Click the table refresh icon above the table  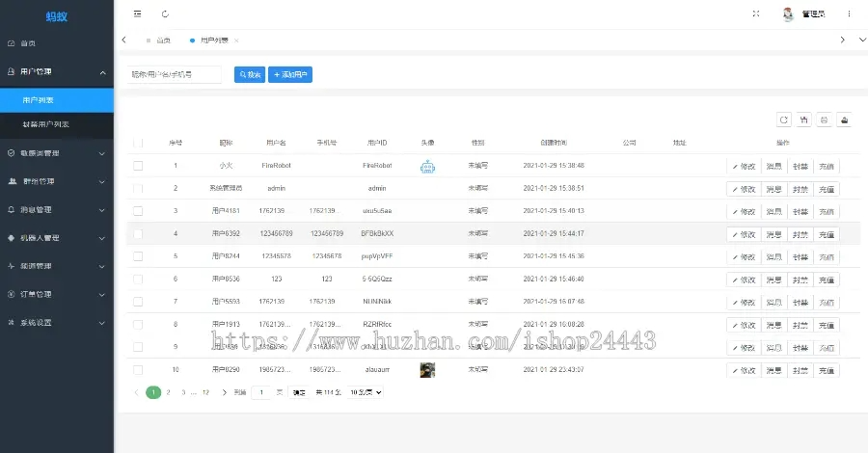pyautogui.click(x=784, y=120)
